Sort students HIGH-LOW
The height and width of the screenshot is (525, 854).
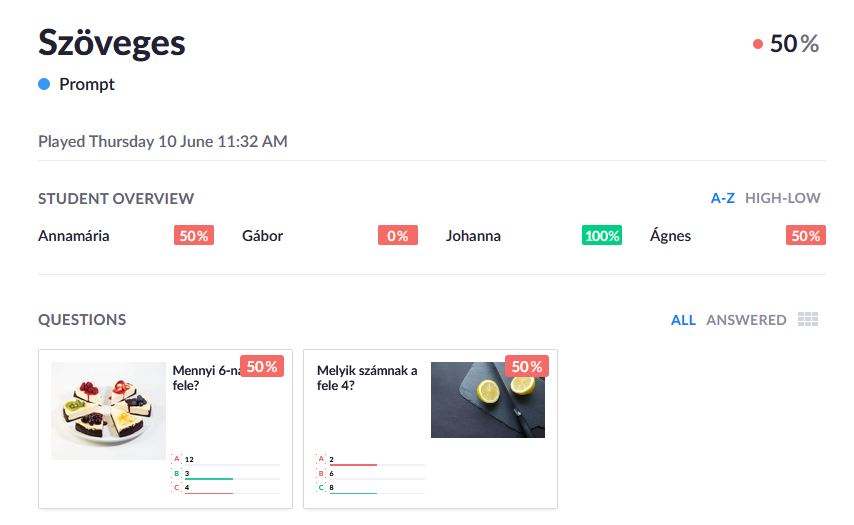783,198
